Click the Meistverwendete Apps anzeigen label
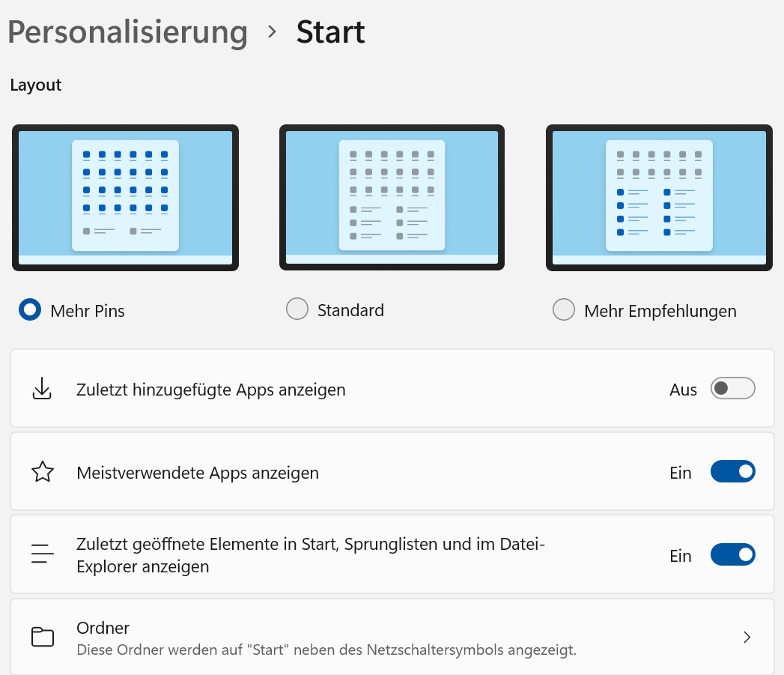 pos(198,473)
